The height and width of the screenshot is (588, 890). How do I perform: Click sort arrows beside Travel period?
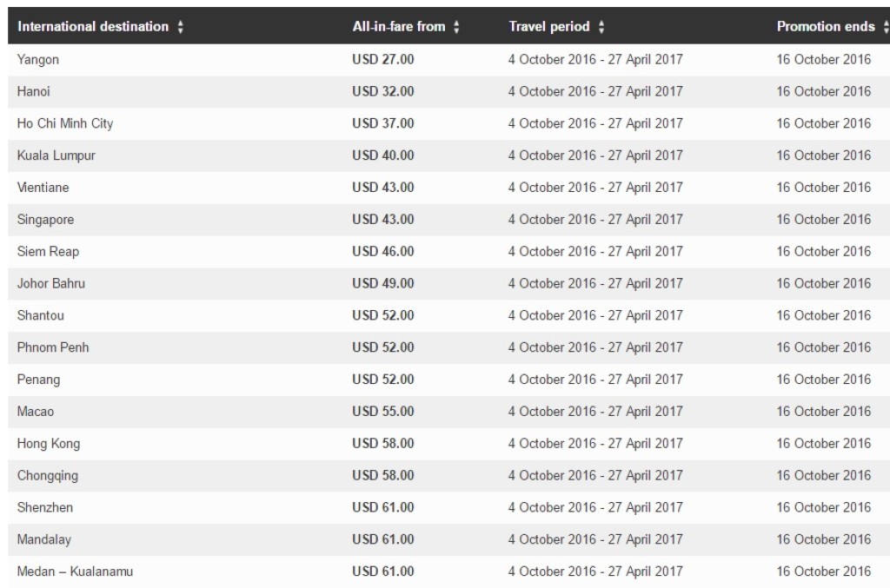[x=600, y=28]
